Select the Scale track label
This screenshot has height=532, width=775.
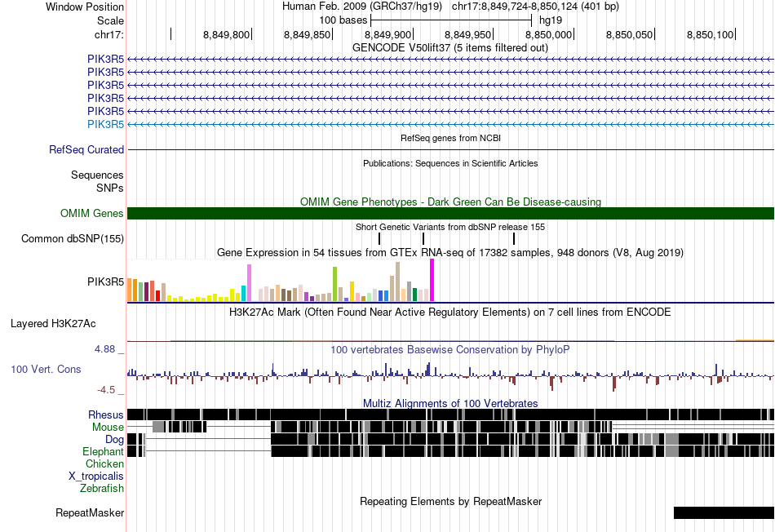coord(110,20)
